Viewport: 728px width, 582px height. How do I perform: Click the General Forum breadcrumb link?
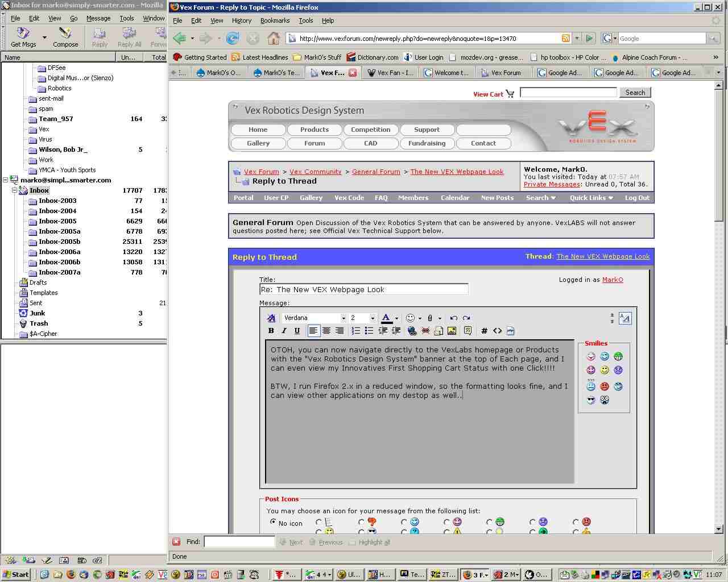click(x=376, y=172)
